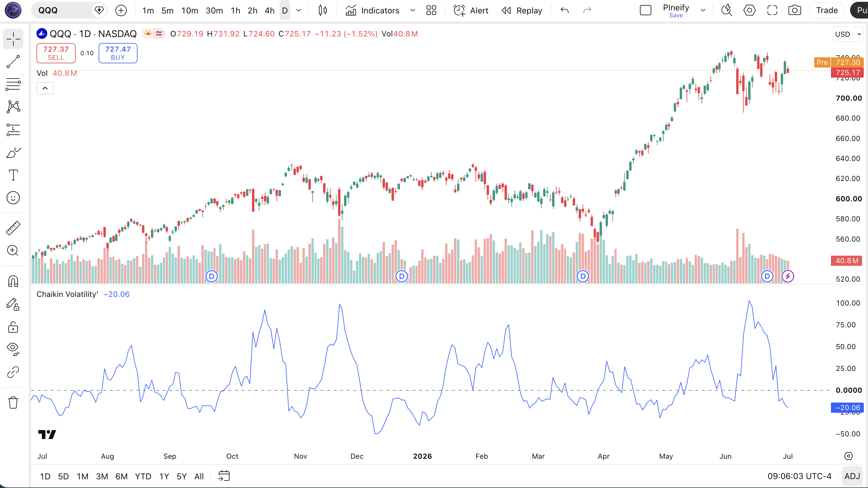Toggle magnet mode for drawings

(13, 281)
